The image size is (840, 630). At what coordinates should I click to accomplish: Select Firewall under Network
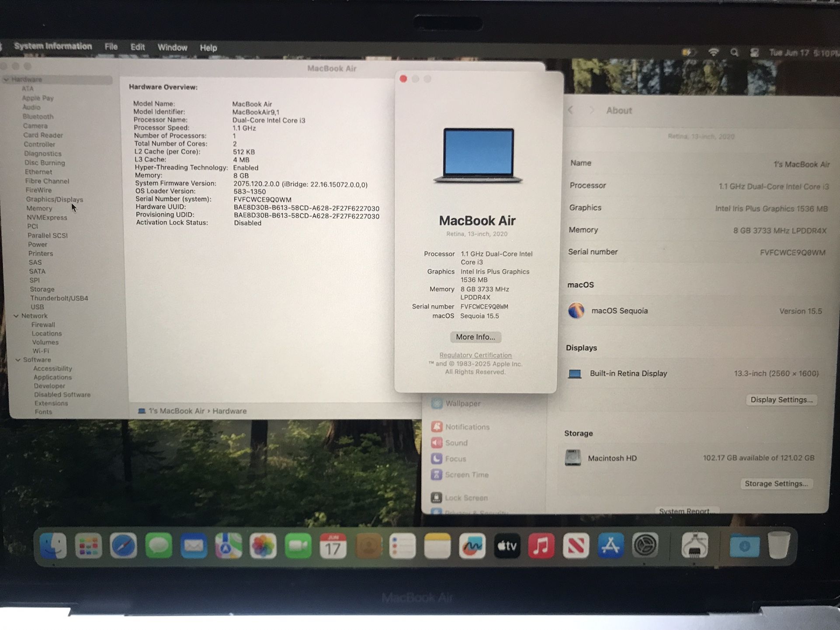pyautogui.click(x=43, y=325)
